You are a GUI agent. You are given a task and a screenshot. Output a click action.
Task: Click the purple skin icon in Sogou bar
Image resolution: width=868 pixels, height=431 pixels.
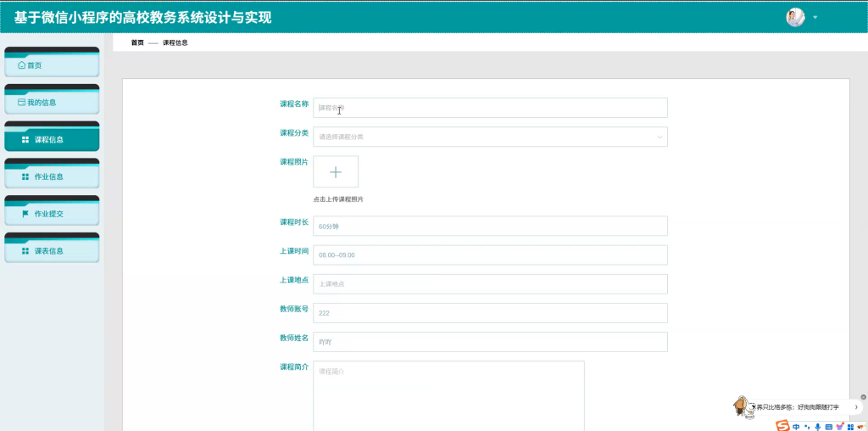pos(840,427)
